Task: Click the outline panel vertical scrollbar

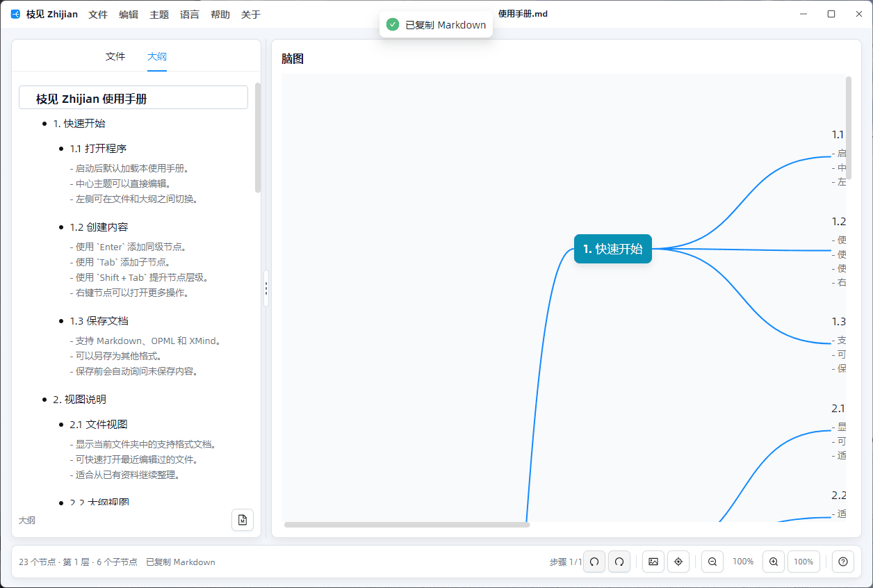Action: tap(258, 138)
